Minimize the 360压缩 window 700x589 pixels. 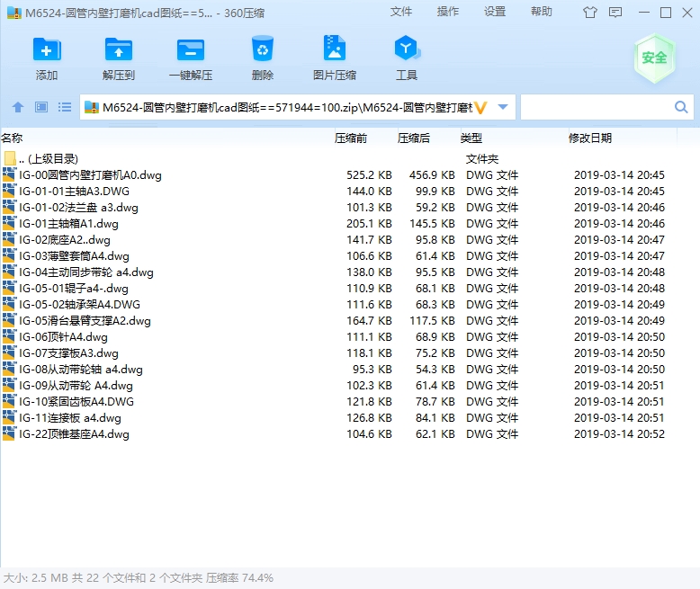(x=643, y=13)
